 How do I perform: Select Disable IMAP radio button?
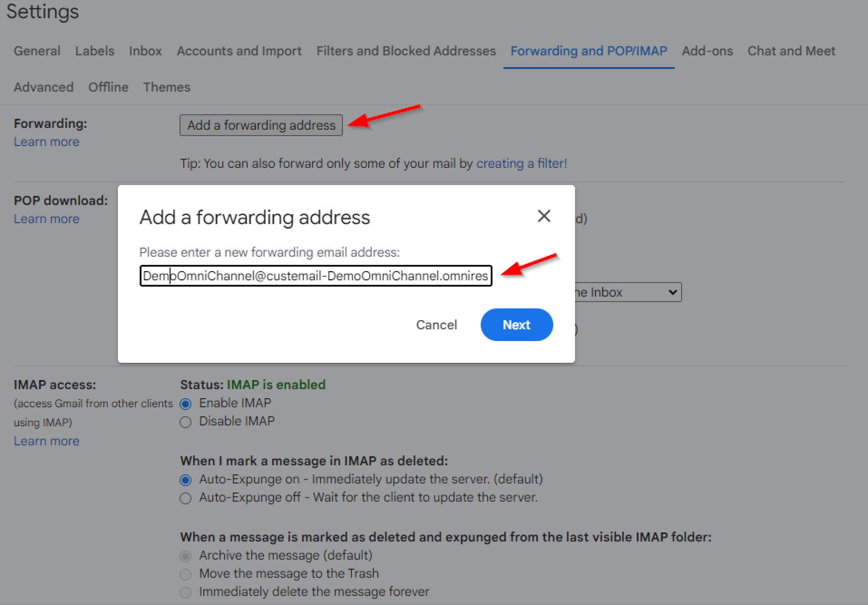(185, 422)
